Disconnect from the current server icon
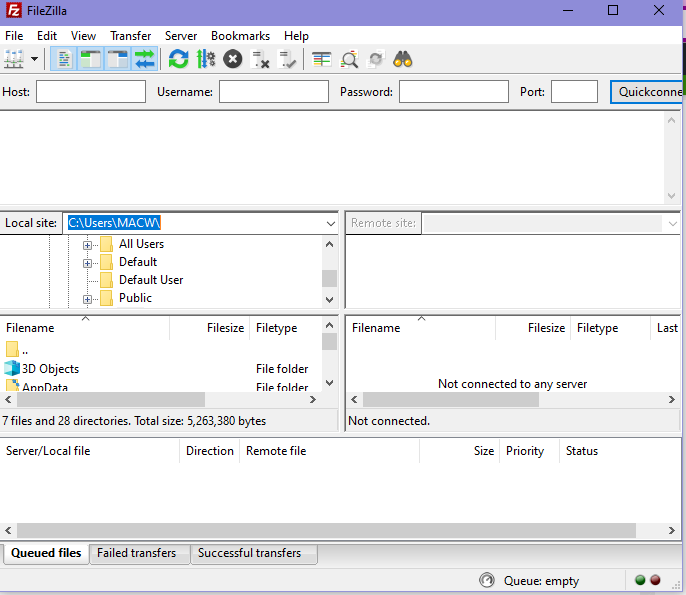 point(260,59)
